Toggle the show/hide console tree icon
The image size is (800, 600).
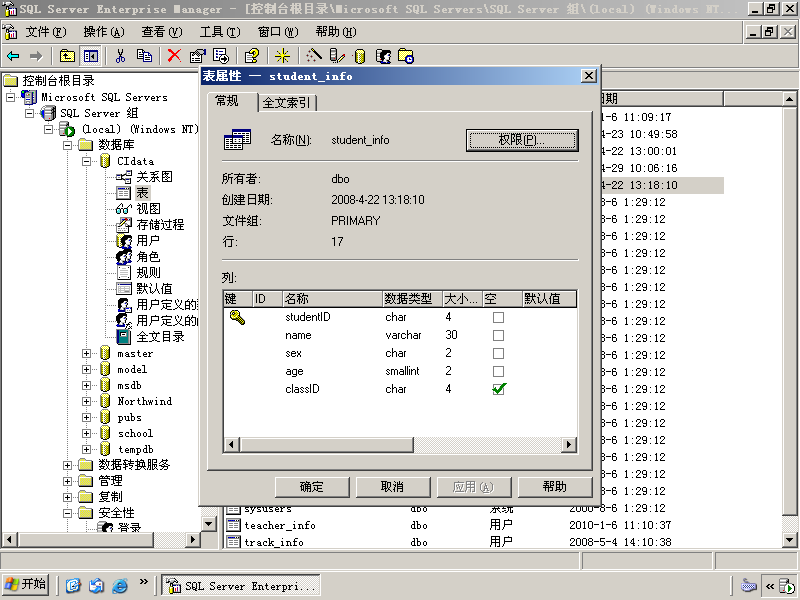91,56
